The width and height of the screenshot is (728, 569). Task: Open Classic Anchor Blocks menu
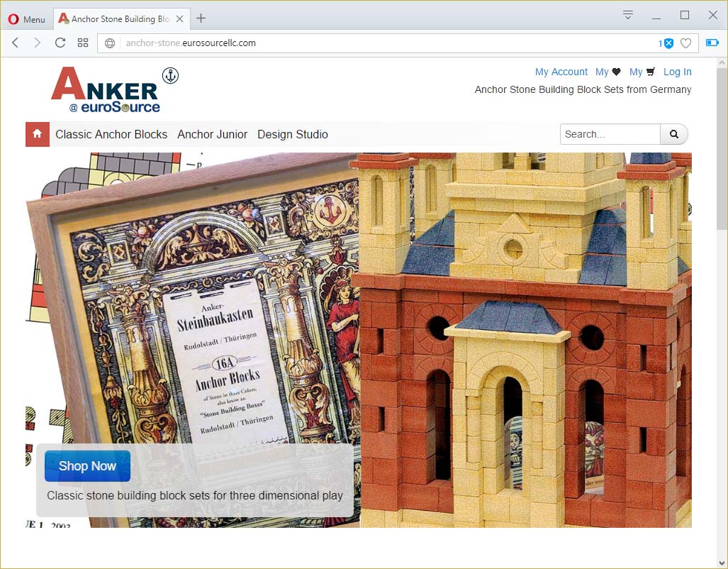(x=111, y=134)
